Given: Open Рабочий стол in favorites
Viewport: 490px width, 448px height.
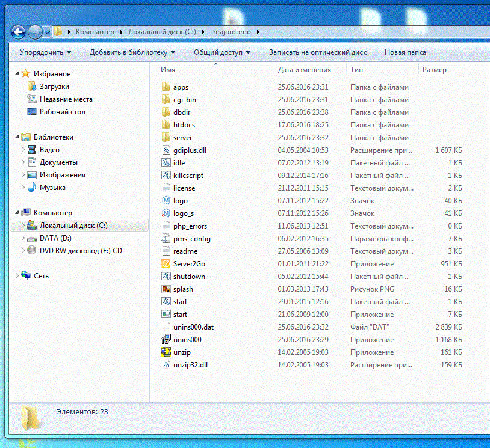Looking at the screenshot, I should (x=62, y=112).
